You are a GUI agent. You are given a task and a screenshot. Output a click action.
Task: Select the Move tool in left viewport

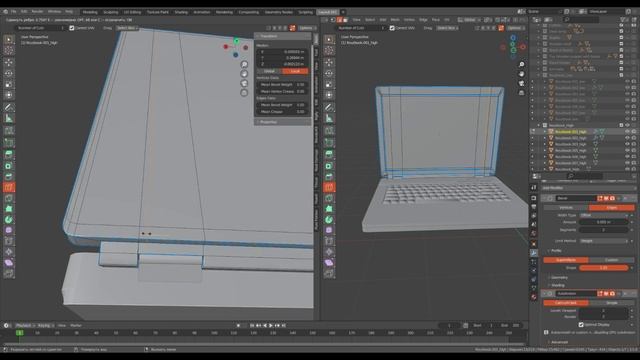click(9, 63)
